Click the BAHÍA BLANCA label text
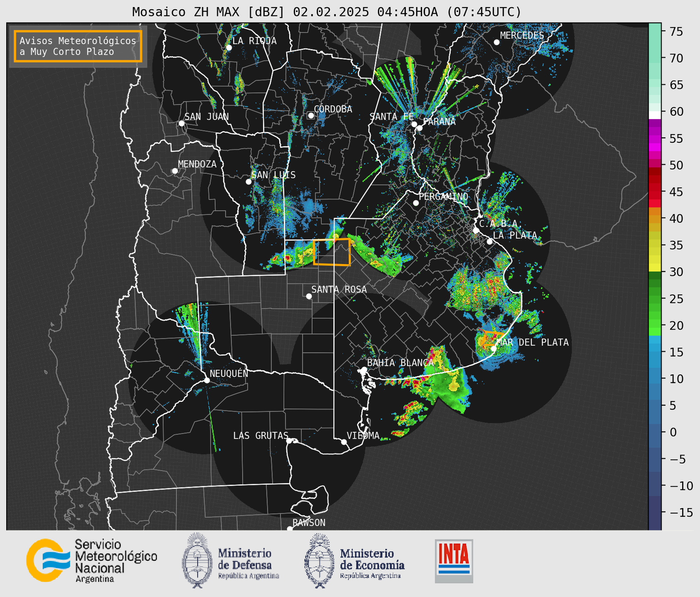700x597 pixels. point(400,362)
